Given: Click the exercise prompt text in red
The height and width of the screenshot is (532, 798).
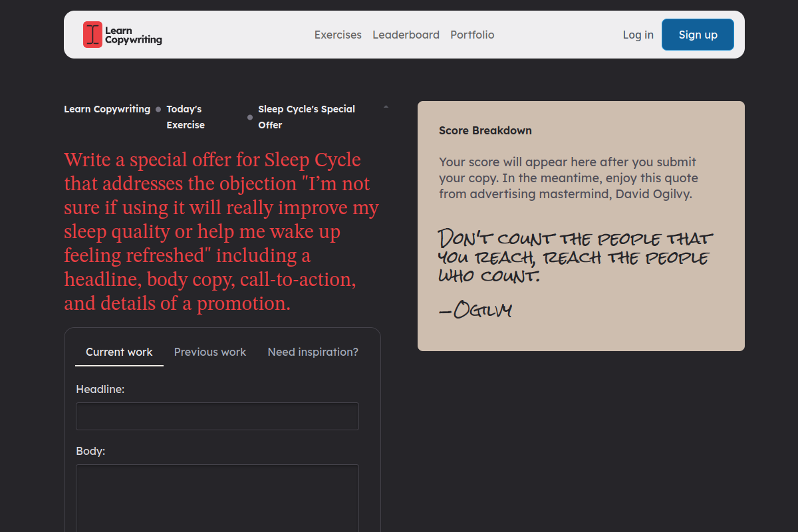Looking at the screenshot, I should (221, 231).
